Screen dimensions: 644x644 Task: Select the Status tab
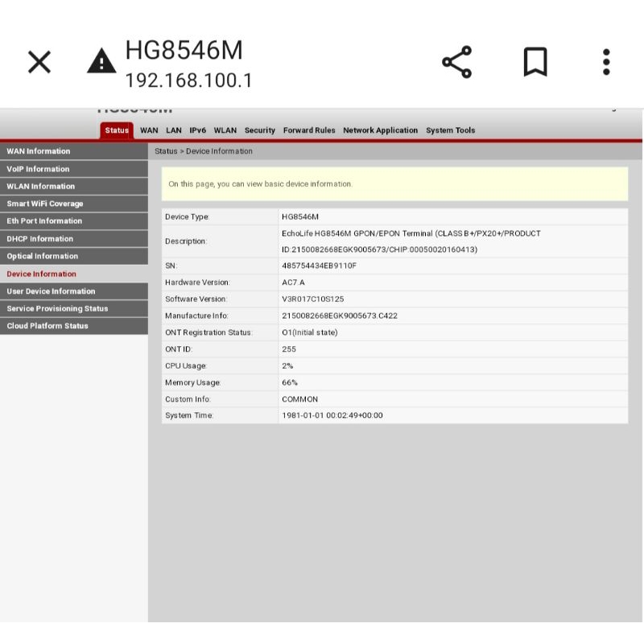tap(117, 130)
